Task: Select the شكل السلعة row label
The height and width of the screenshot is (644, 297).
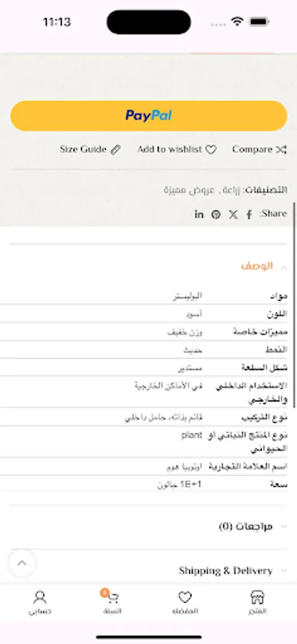Action: pyautogui.click(x=265, y=368)
